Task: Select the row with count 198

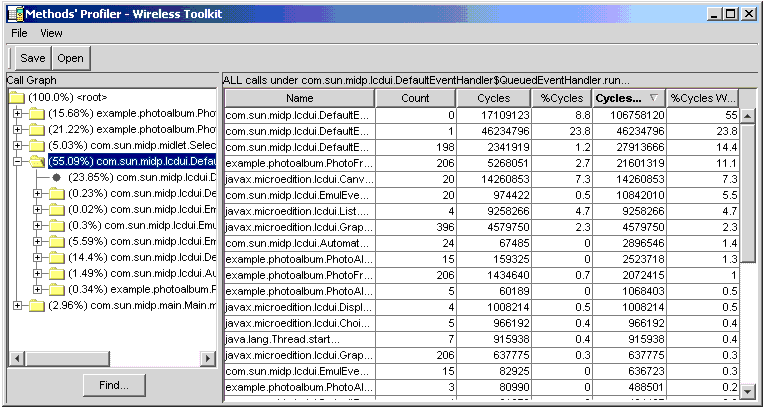Action: [x=482, y=147]
